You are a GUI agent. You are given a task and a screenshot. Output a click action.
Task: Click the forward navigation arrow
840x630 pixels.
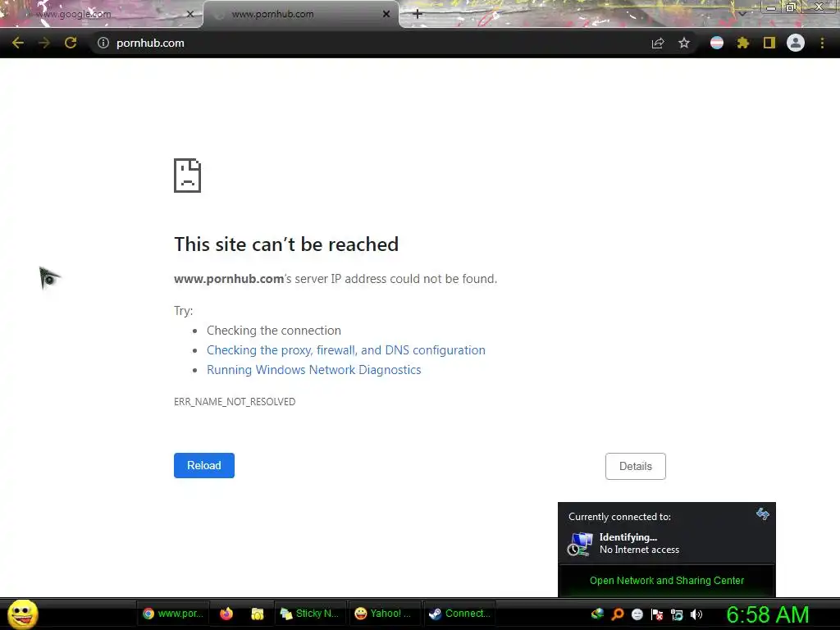pyautogui.click(x=44, y=43)
